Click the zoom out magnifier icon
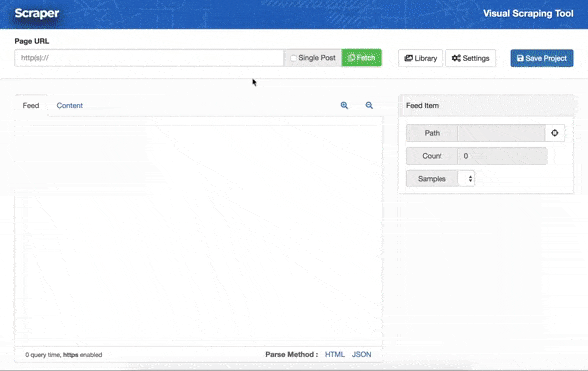Screen dimensions: 588x371 tap(369, 105)
